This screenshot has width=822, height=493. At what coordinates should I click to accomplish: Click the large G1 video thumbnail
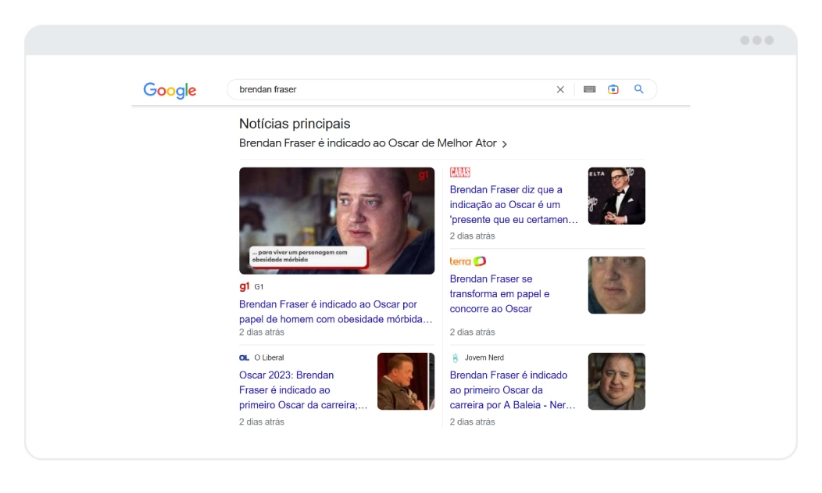pyautogui.click(x=336, y=220)
